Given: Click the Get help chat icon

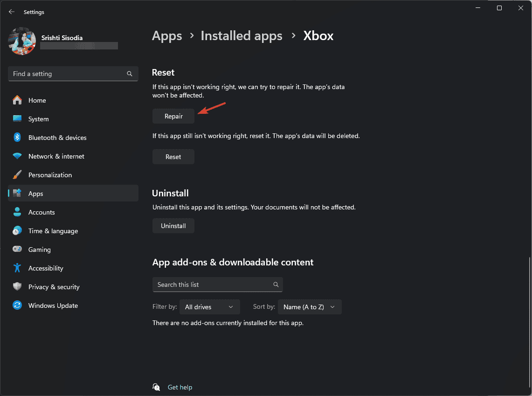Looking at the screenshot, I should pyautogui.click(x=156, y=387).
